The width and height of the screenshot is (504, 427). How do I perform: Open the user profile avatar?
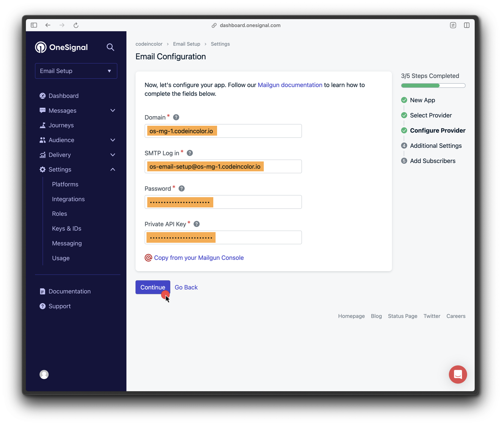[44, 375]
